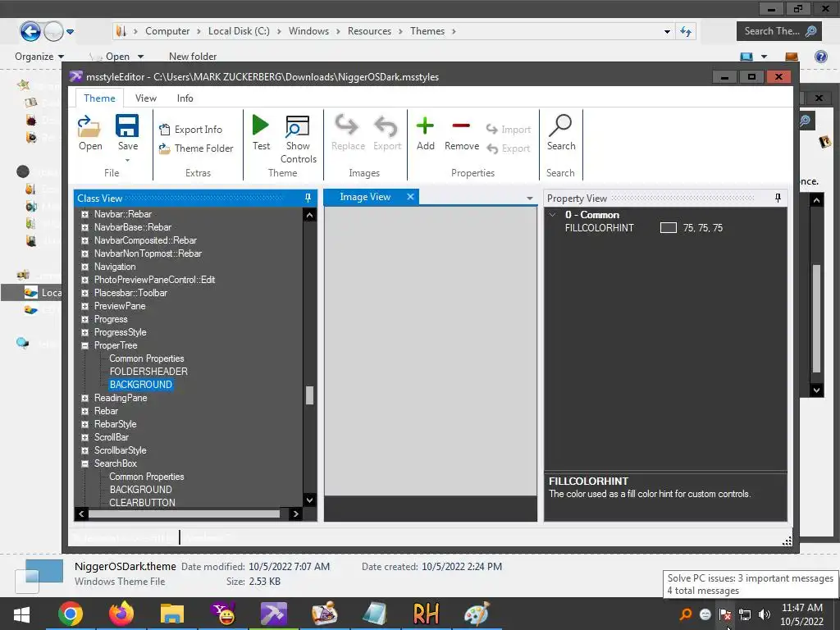The image size is (840, 630).
Task: Click the volume icon in system tray
Action: coord(765,614)
